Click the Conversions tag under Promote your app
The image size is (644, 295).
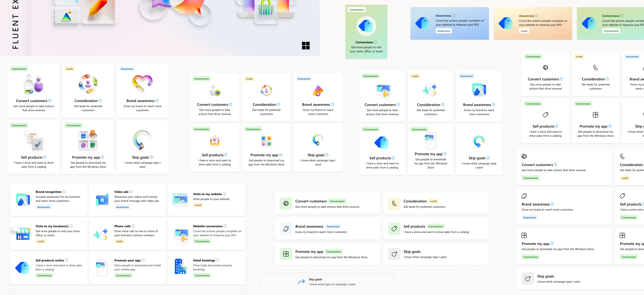(123, 275)
